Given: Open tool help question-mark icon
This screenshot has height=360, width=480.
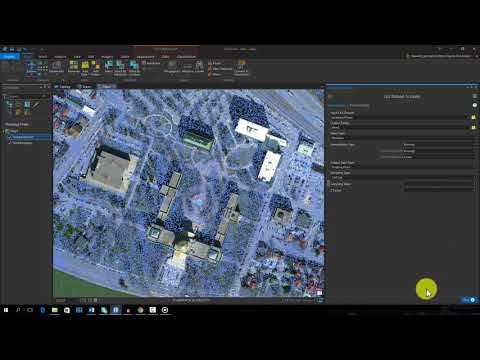Looking at the screenshot, I should click(475, 105).
